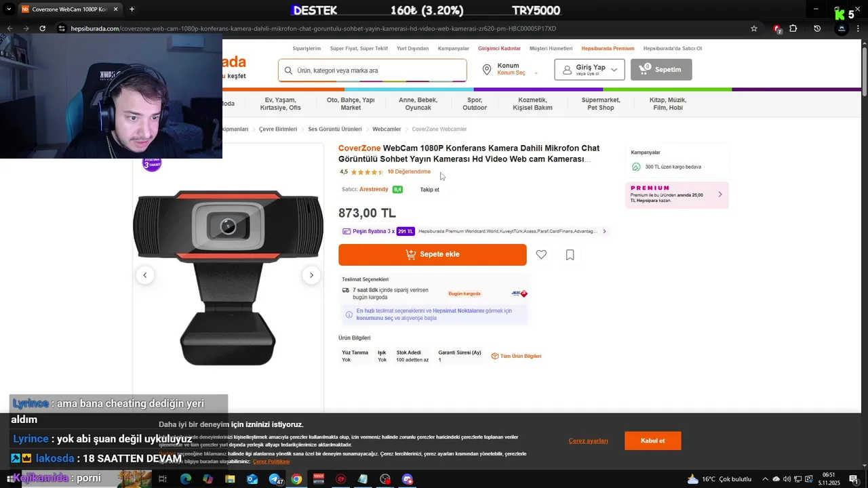Image resolution: width=868 pixels, height=488 pixels.
Task: Open the Kampanyalar top link
Action: [x=454, y=49]
